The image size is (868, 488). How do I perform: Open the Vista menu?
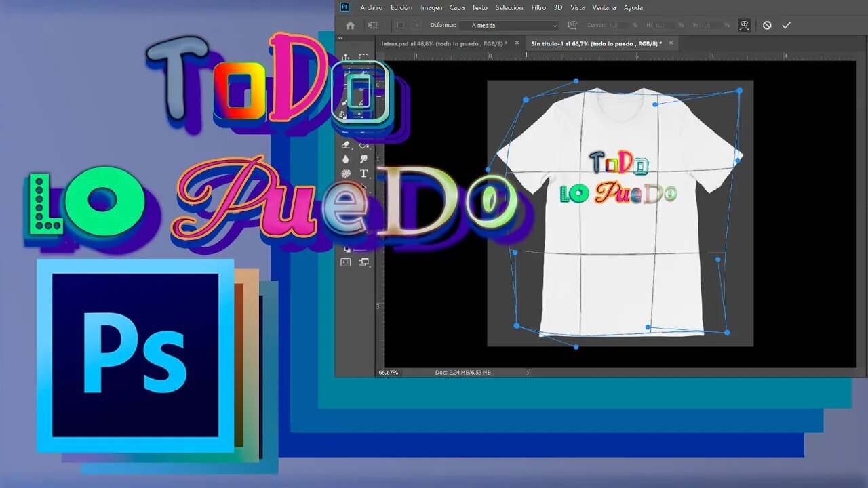click(x=577, y=7)
